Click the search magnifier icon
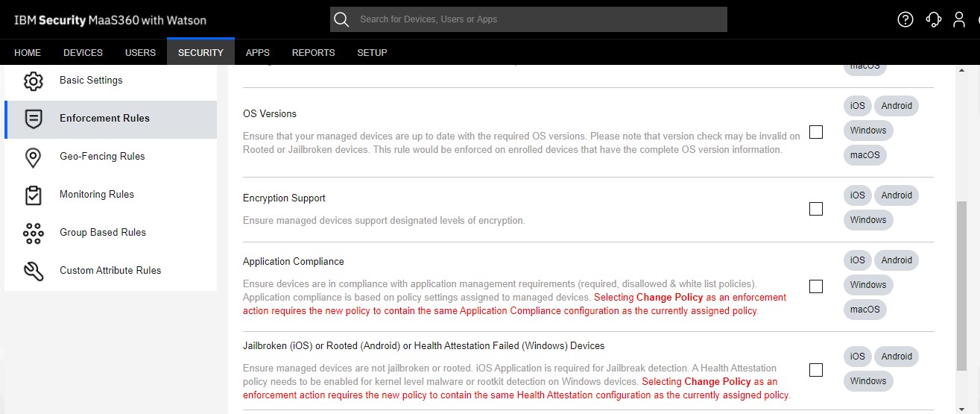This screenshot has height=414, width=980. pyautogui.click(x=341, y=19)
